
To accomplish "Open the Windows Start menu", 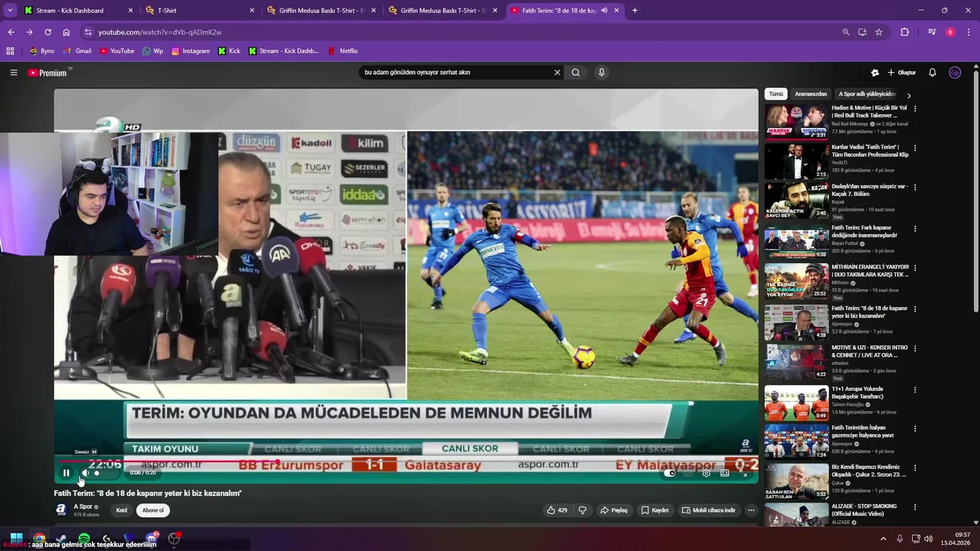I will (16, 539).
